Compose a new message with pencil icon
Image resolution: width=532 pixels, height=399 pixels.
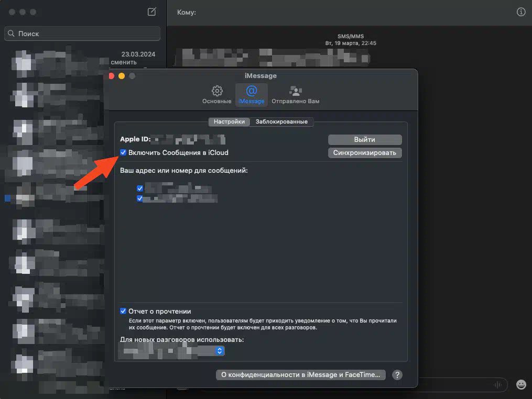(x=151, y=12)
